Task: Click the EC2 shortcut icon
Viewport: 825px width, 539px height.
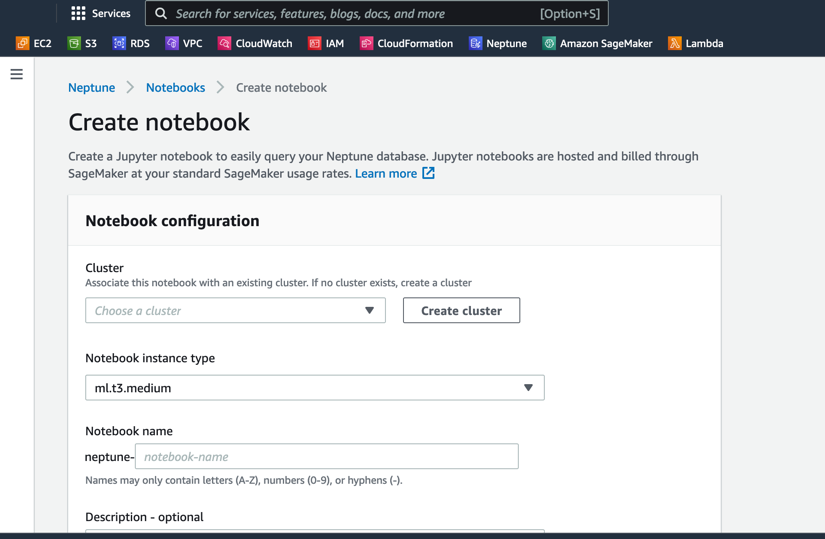Action: [23, 43]
